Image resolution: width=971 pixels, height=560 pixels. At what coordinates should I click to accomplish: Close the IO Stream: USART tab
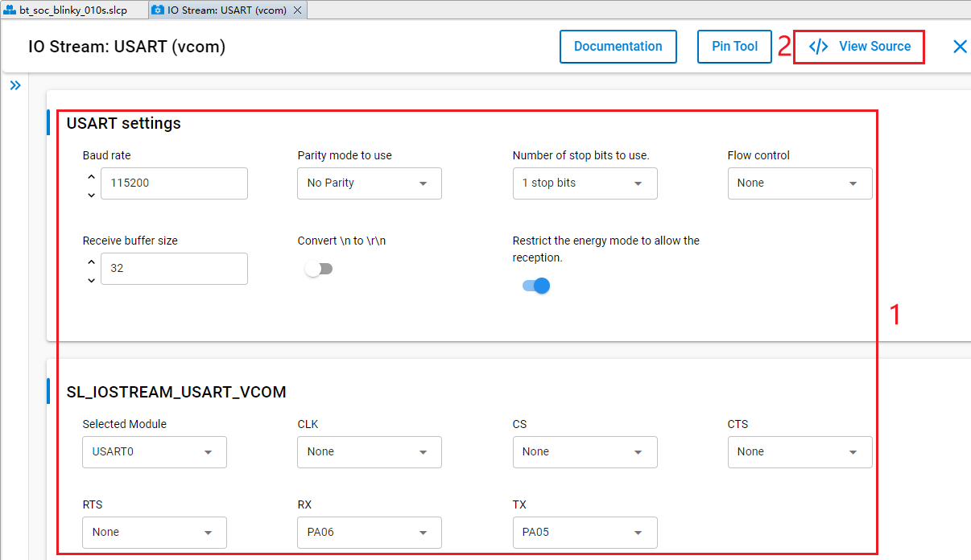[299, 10]
